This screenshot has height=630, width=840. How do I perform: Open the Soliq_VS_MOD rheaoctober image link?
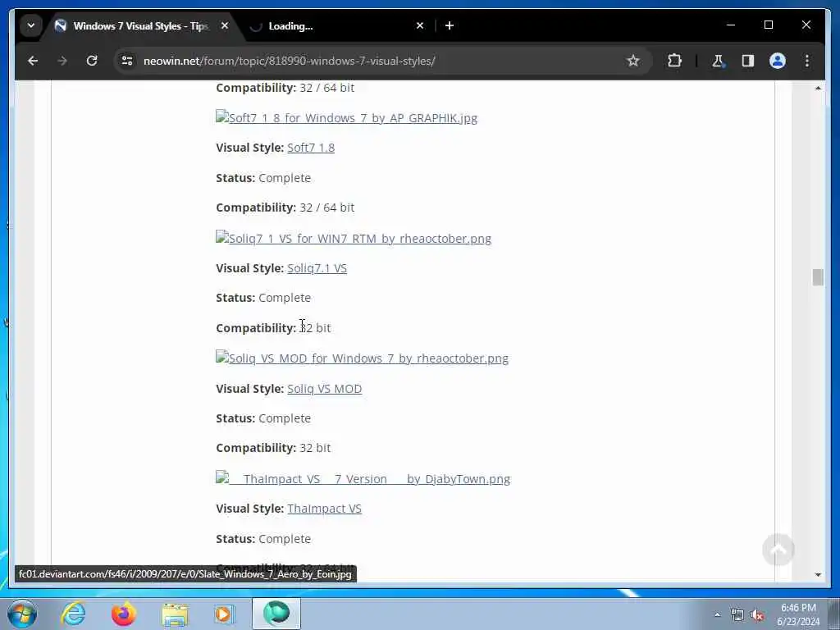point(362,358)
